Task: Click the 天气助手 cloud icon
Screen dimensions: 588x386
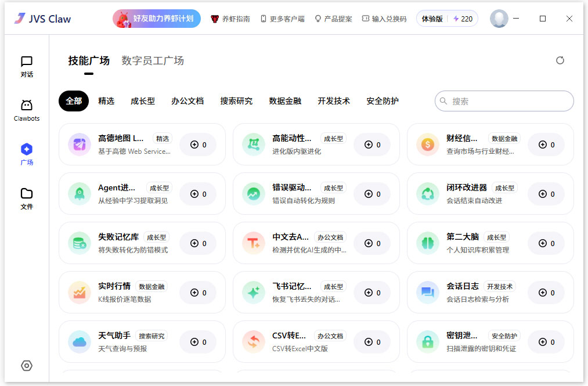Action: (79, 342)
